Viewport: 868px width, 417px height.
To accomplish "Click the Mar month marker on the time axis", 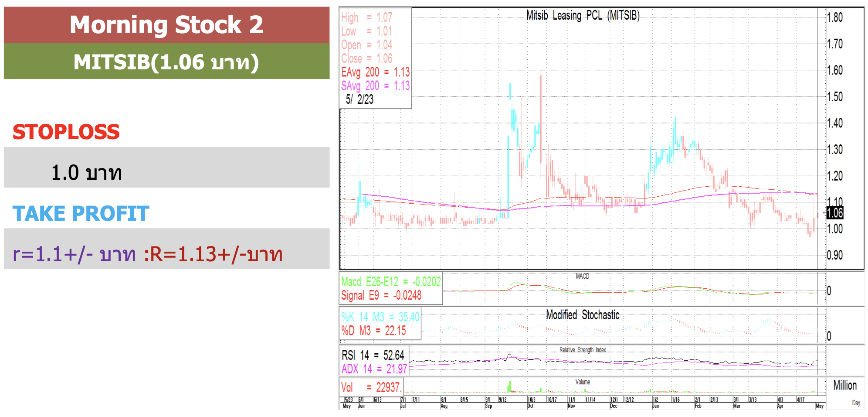I will tap(737, 406).
